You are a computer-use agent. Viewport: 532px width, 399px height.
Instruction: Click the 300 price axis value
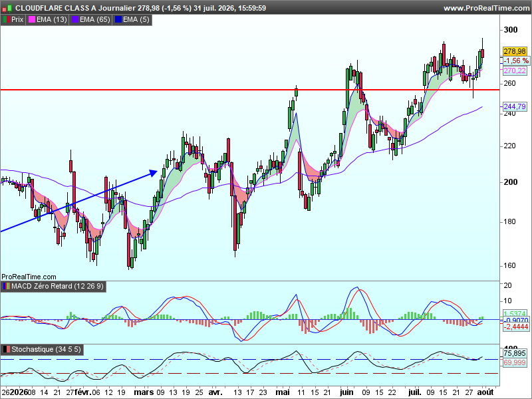pyautogui.click(x=511, y=30)
